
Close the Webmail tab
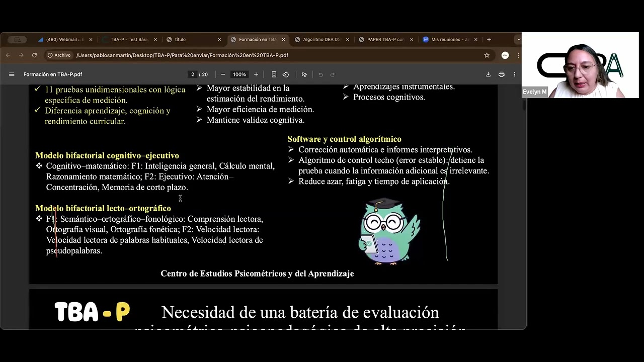pyautogui.click(x=91, y=39)
